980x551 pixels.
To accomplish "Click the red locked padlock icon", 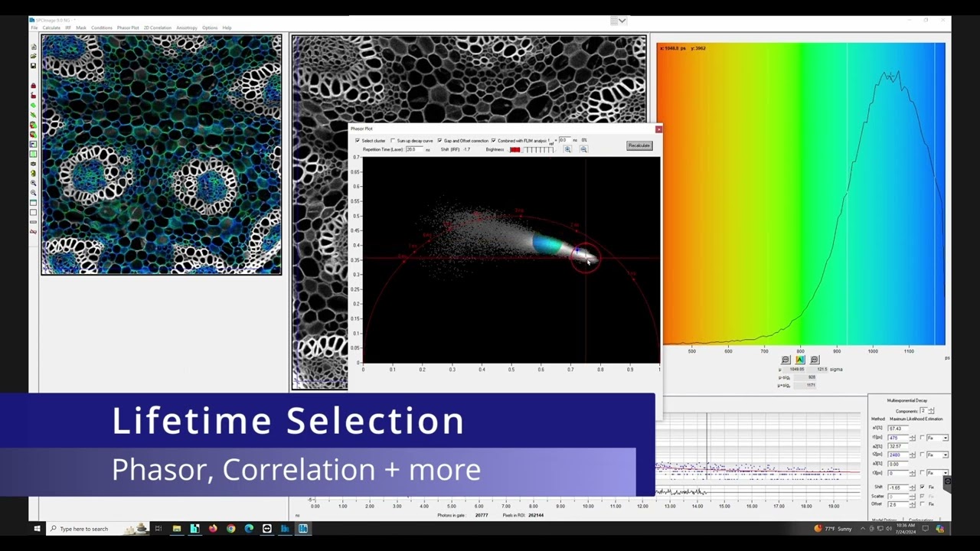I will [34, 86].
